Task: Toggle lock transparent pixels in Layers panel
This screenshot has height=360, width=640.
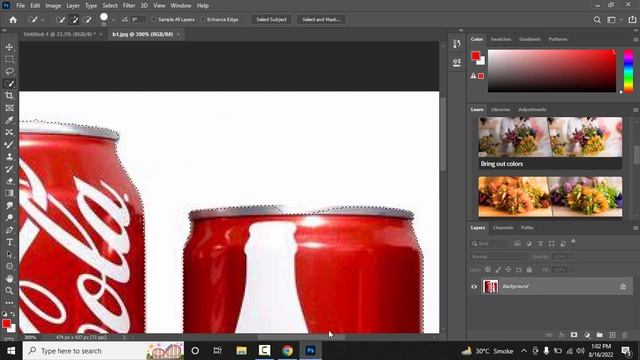Action: (488, 269)
